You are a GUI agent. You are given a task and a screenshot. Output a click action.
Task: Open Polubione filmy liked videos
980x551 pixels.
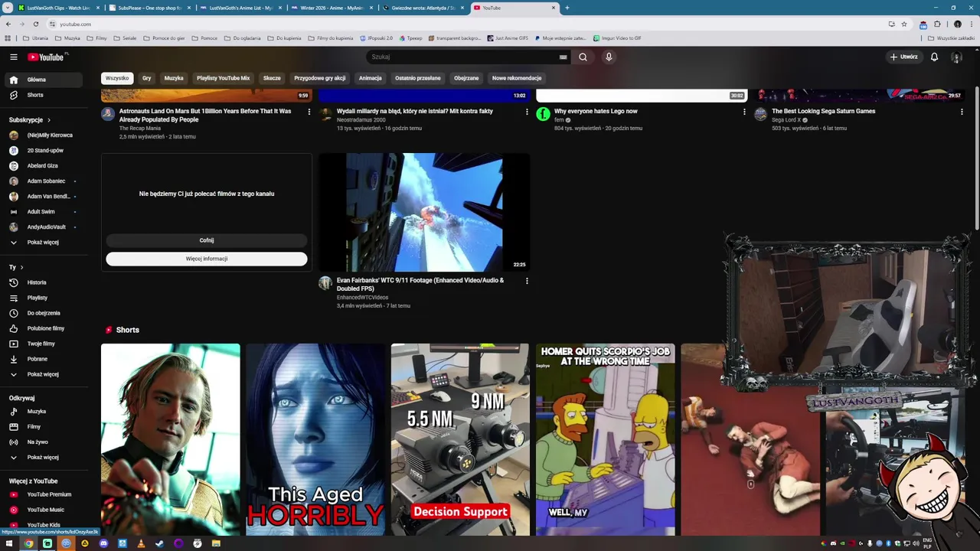point(44,328)
